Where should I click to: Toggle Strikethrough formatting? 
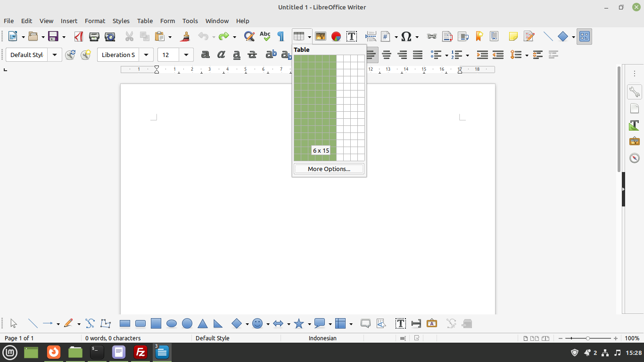click(252, 55)
